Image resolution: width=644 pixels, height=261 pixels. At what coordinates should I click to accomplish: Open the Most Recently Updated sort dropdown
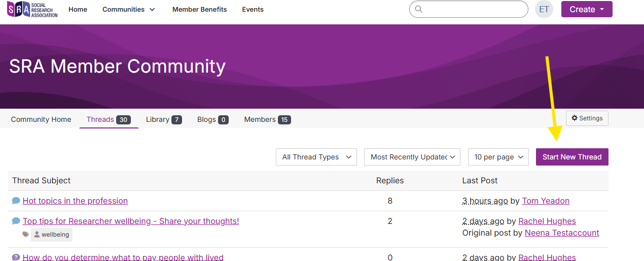pyautogui.click(x=412, y=157)
